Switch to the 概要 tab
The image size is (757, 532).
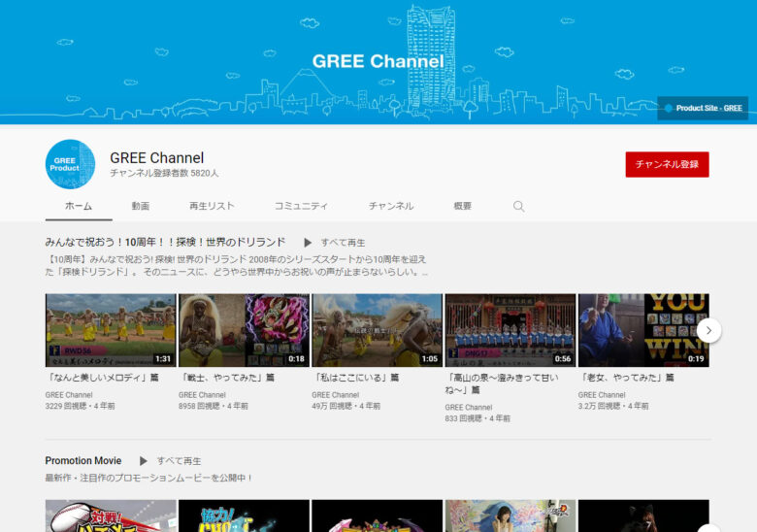(x=463, y=206)
